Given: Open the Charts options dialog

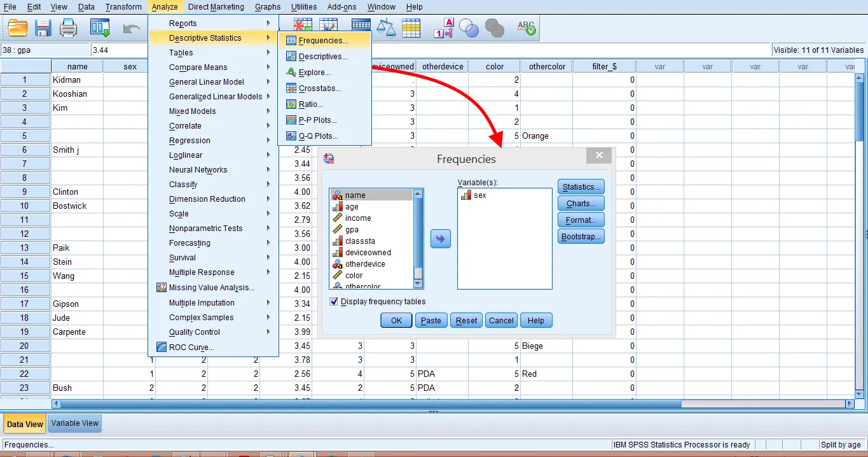Looking at the screenshot, I should [580, 203].
